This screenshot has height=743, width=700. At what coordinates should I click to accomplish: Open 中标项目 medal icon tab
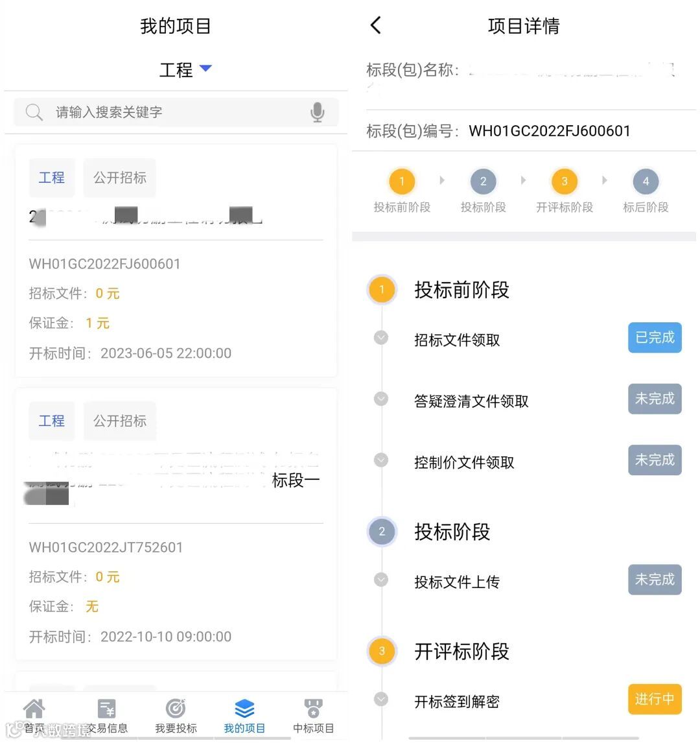[x=313, y=709]
